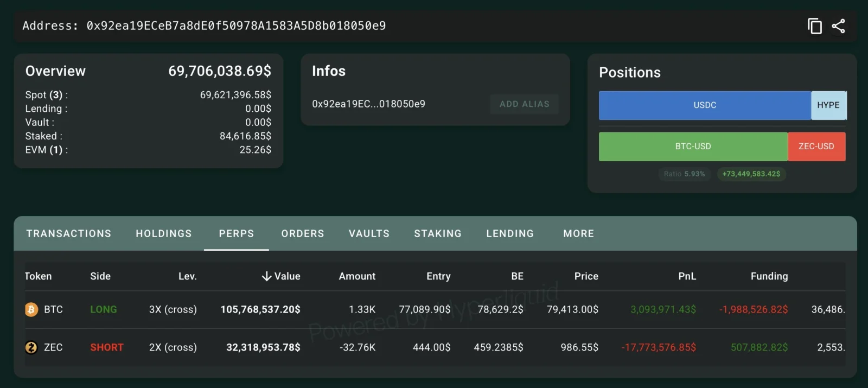Click the +73,449,583.42$ PnL badge
This screenshot has width=868, height=388.
coord(751,174)
